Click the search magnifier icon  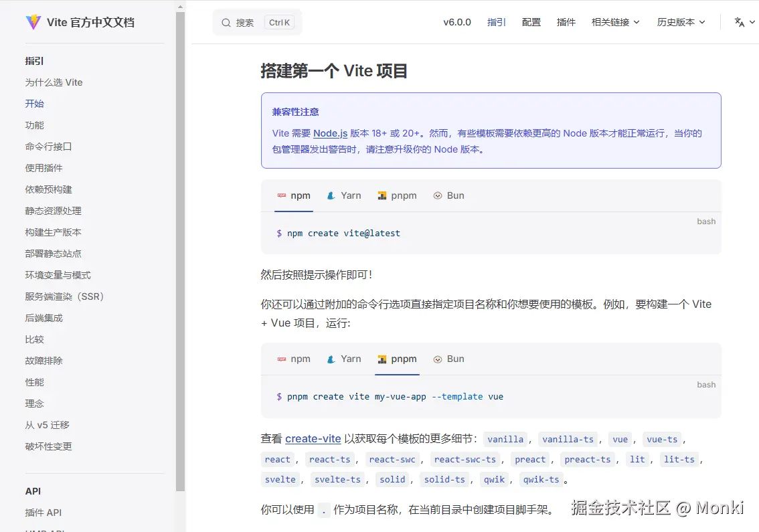(x=226, y=23)
